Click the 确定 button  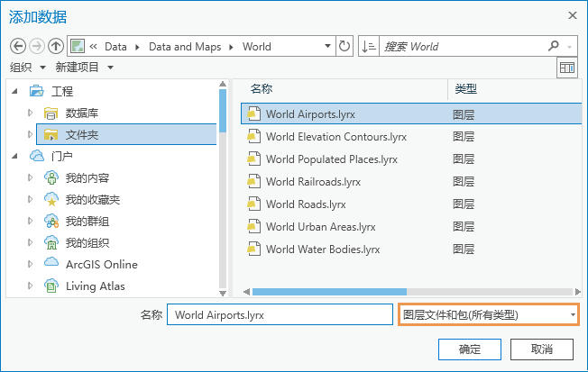(x=469, y=349)
